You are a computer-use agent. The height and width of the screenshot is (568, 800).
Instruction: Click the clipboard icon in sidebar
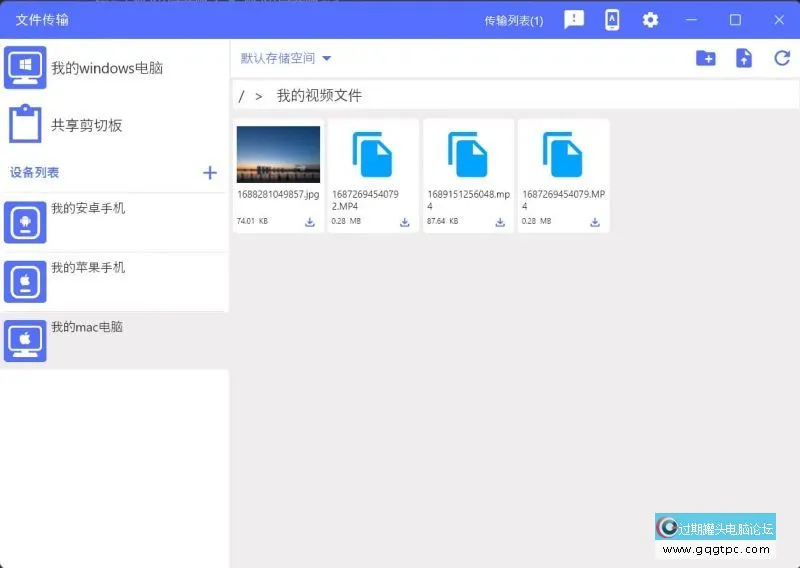25,124
